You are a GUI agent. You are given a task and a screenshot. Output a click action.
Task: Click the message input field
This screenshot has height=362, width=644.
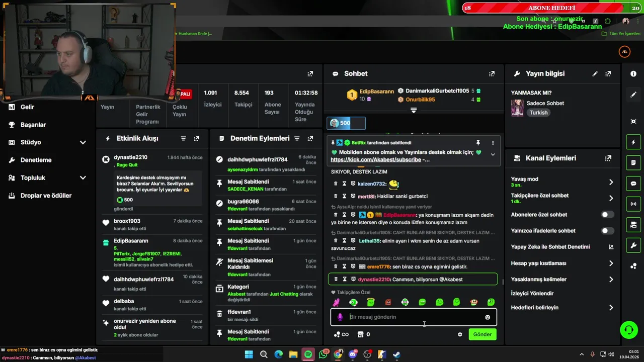coord(414,317)
